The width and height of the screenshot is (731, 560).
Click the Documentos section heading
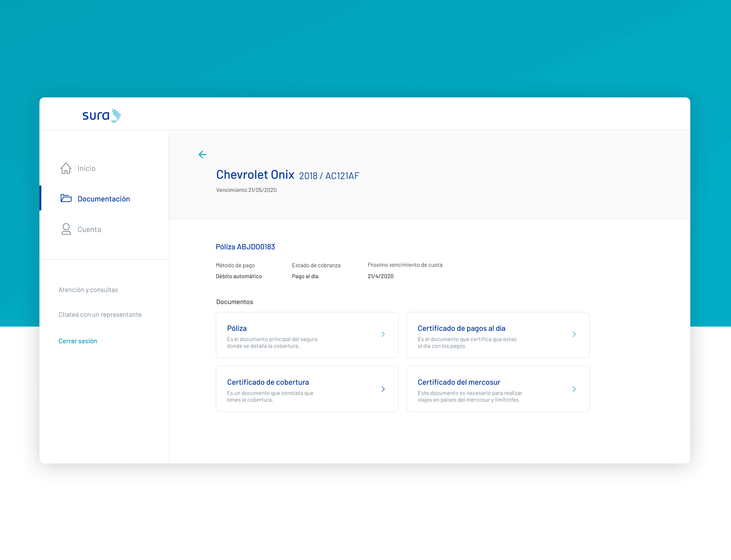pos(234,302)
